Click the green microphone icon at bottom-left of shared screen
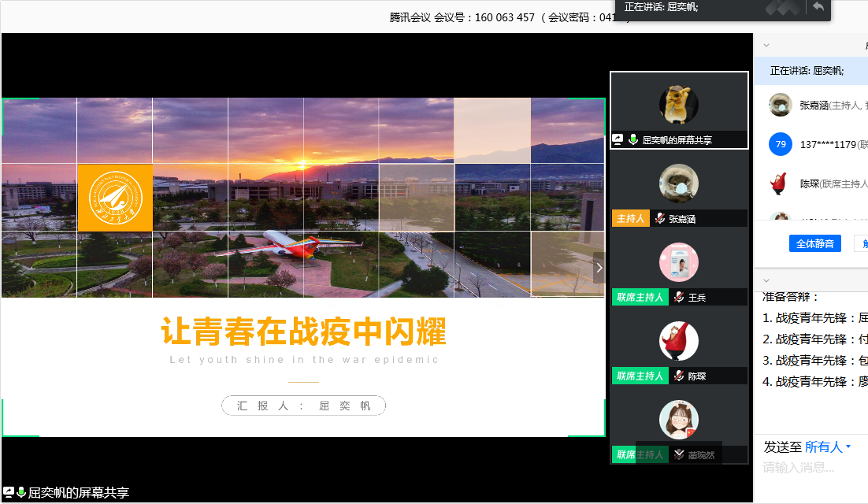Image resolution: width=868 pixels, height=504 pixels. pos(21,492)
